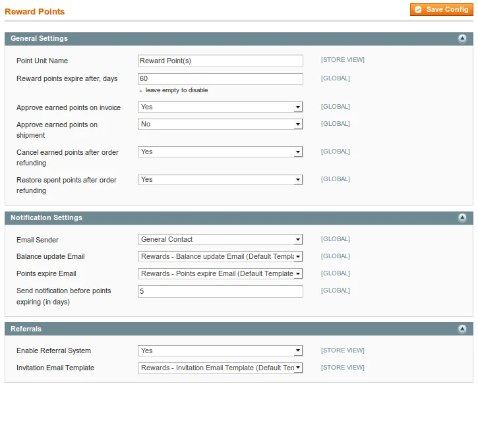Viewport: 478px width, 448px height.
Task: Click 'Cancel earned points after order refunding' label
Action: (x=67, y=157)
